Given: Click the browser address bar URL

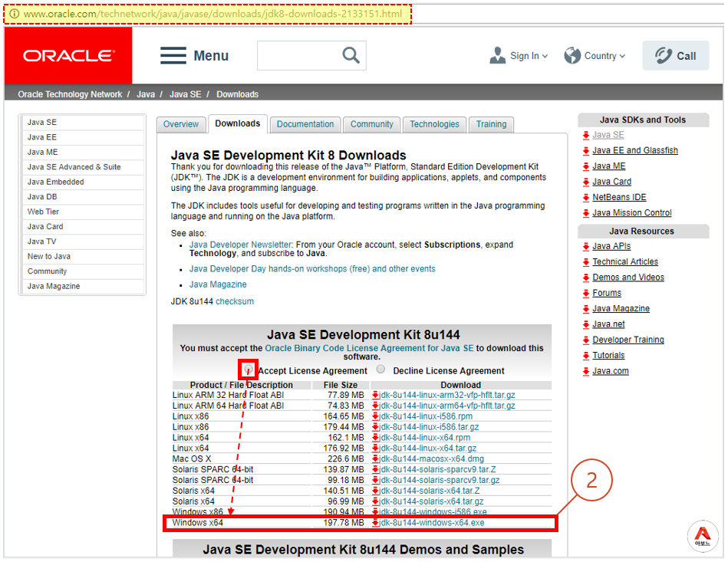Looking at the screenshot, I should [x=212, y=14].
